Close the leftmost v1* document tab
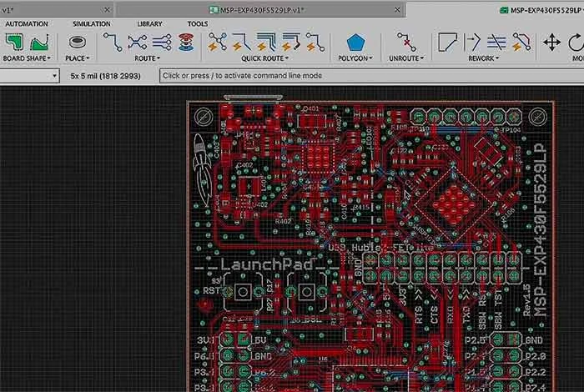The image size is (584, 392). point(107,10)
